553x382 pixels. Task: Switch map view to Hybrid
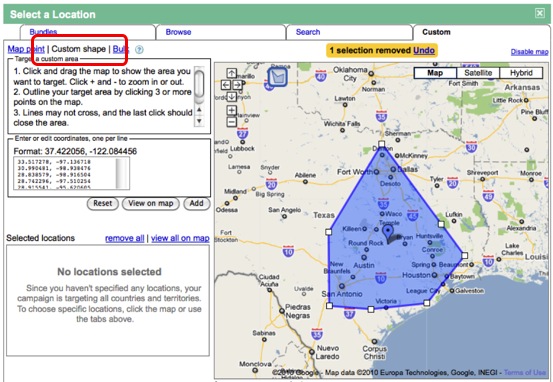coord(521,73)
